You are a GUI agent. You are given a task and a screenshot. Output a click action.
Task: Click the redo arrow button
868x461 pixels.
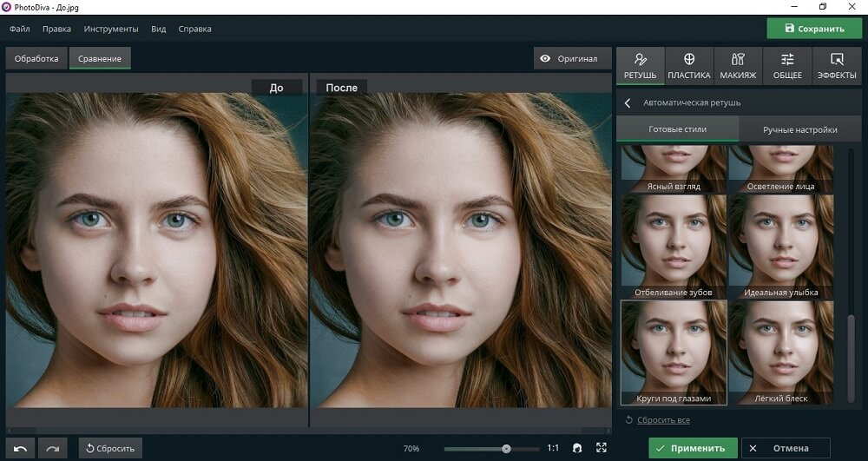pyautogui.click(x=53, y=448)
